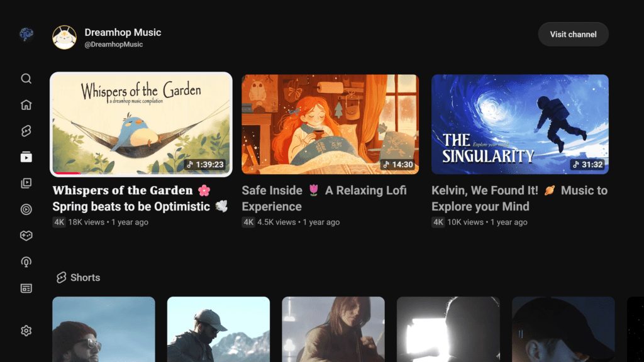Open the News sidebar icon

click(x=26, y=288)
